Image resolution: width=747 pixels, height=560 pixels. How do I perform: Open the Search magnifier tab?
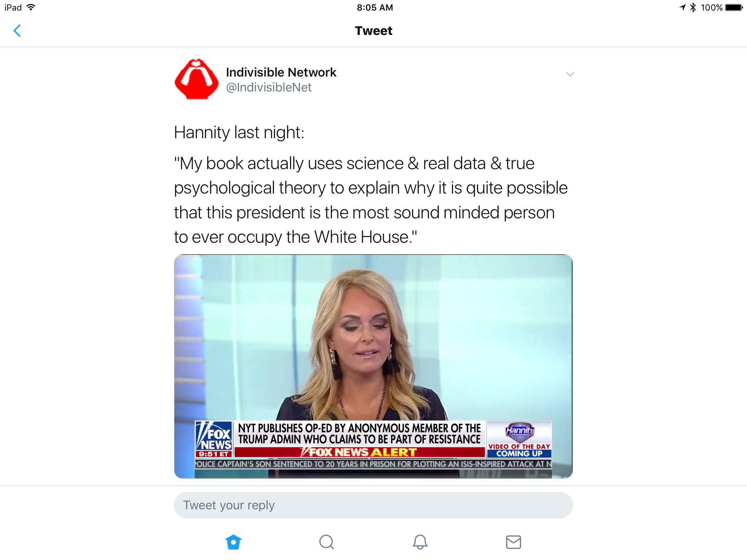(326, 542)
